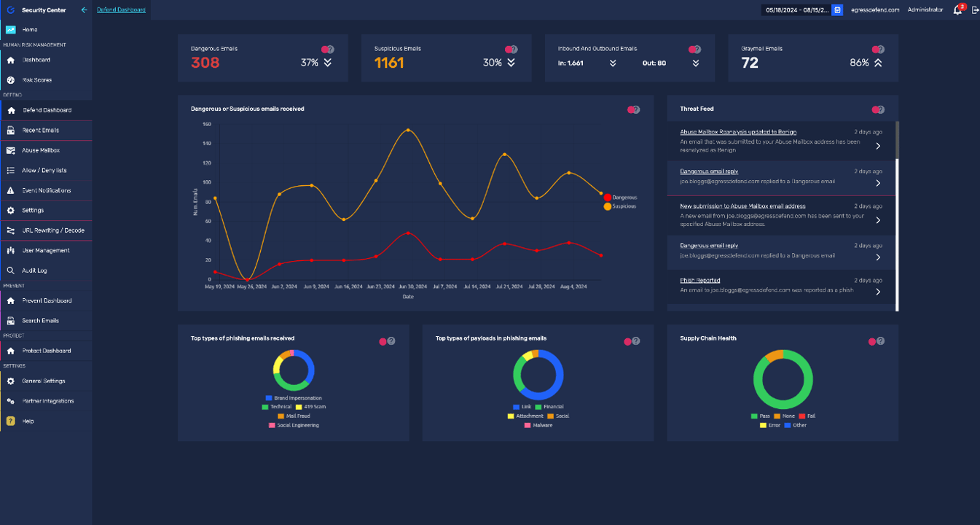Viewport: 980px width, 525px height.
Task: Open New submission to Abuse Mailbox item arrow
Action: coord(878,220)
